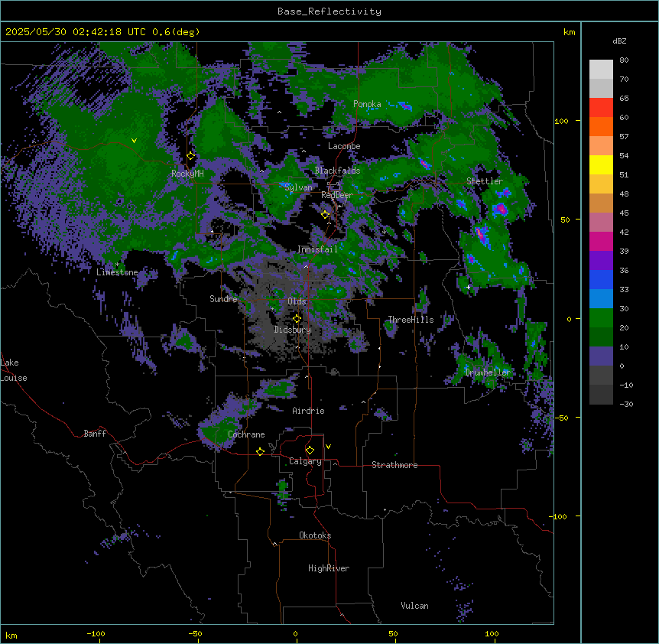Image resolution: width=659 pixels, height=644 pixels.
Task: Click the Ponoka city label
Action: [x=367, y=104]
